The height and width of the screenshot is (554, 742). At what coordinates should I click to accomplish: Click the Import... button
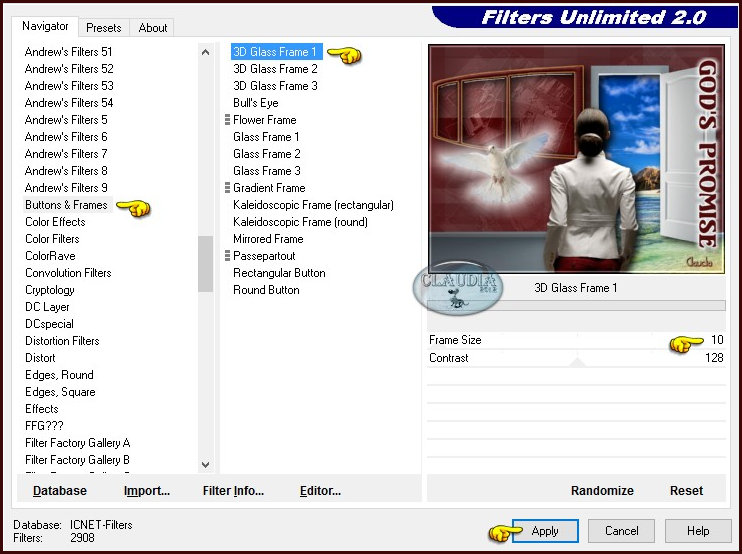click(147, 491)
